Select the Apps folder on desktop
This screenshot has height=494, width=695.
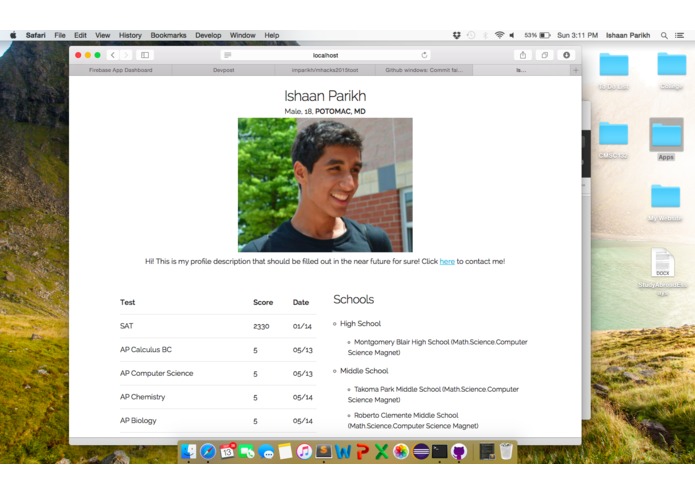666,139
